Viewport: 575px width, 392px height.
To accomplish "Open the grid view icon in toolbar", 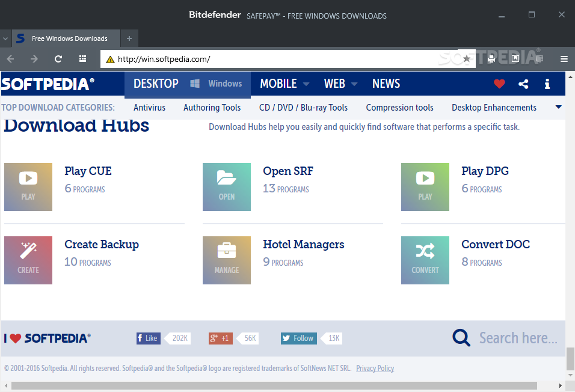I will pos(83,59).
